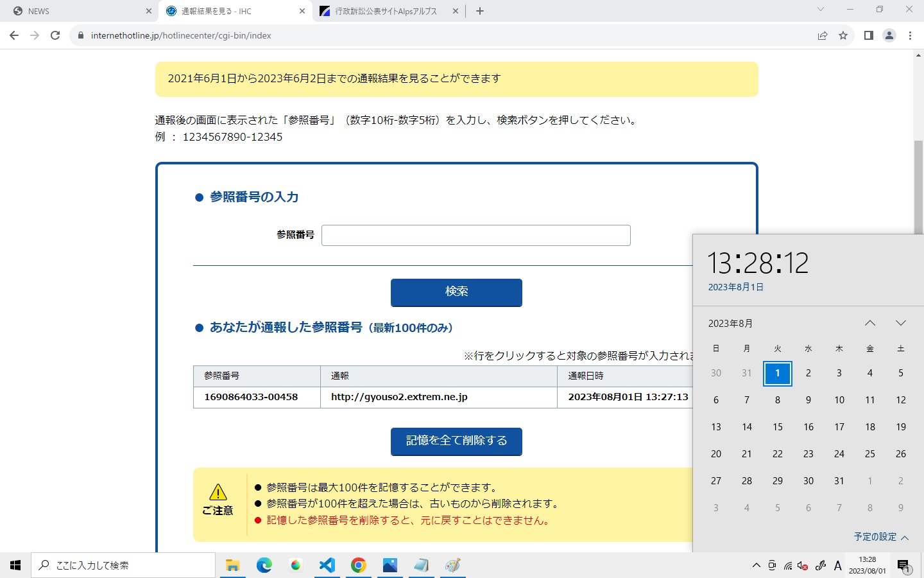Open the Chrome profile avatar
This screenshot has width=924, height=578.
(889, 35)
